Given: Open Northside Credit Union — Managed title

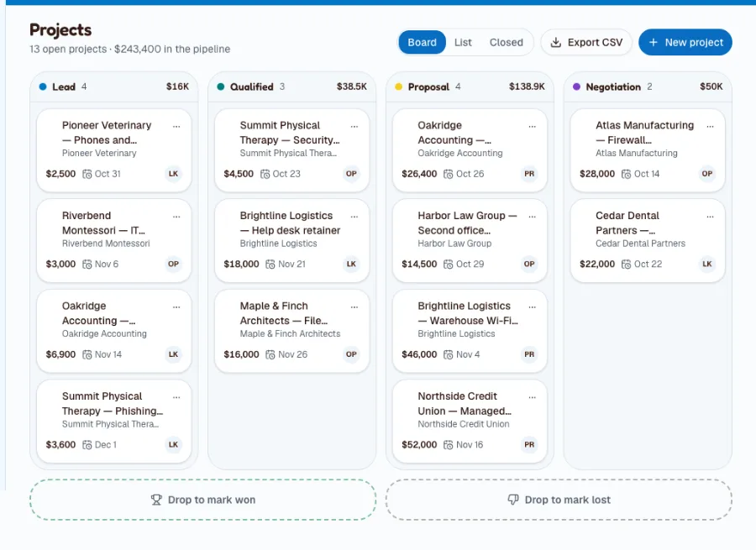Looking at the screenshot, I should [465, 403].
